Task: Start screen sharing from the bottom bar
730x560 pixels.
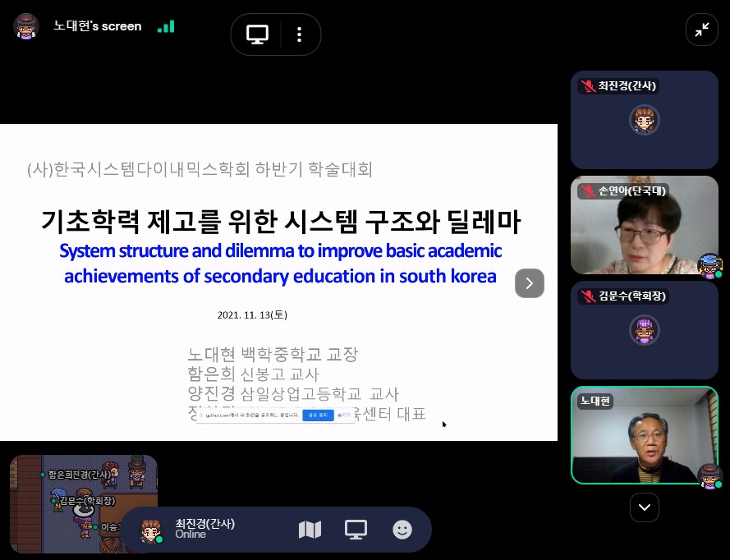Action: pyautogui.click(x=356, y=530)
